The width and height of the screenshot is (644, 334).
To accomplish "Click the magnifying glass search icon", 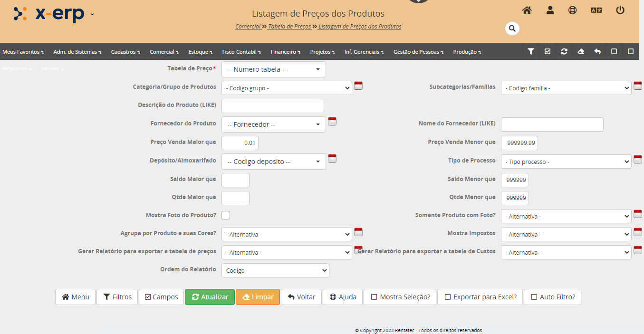I will pyautogui.click(x=512, y=29).
